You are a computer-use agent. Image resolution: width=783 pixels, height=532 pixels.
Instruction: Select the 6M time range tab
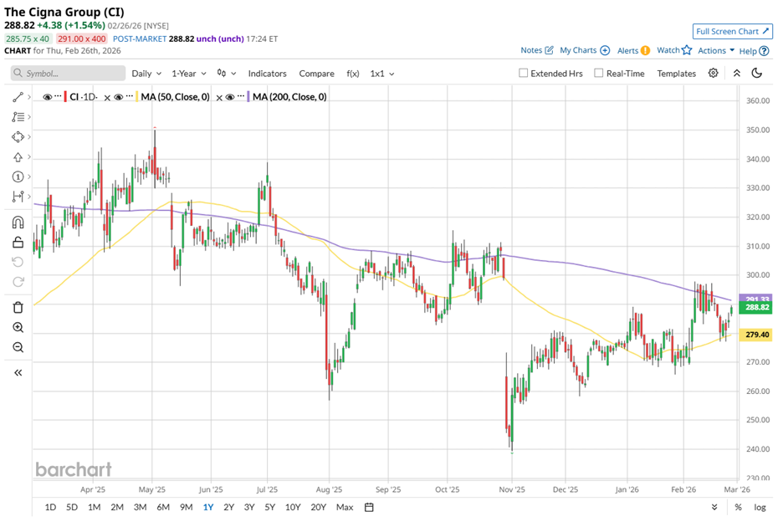click(x=162, y=507)
